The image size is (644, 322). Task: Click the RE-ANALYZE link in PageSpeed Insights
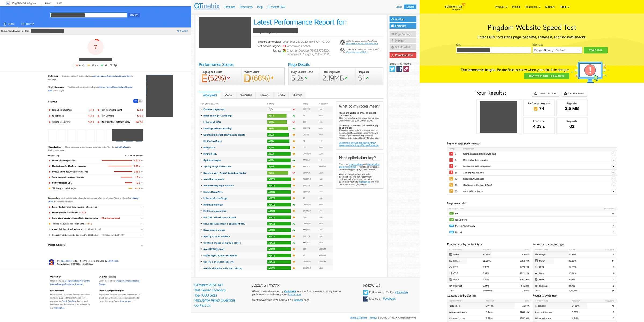(182, 31)
